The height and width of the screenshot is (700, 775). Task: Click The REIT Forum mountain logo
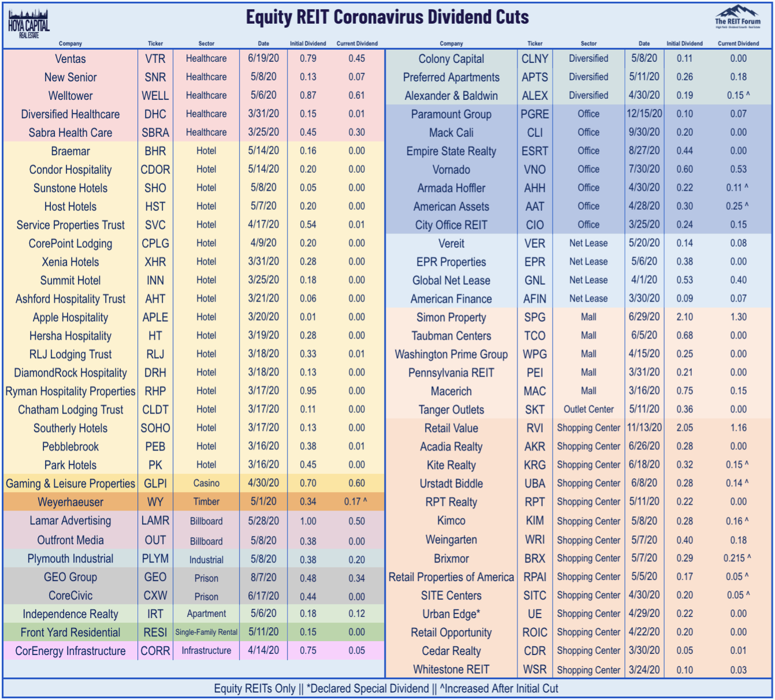point(737,16)
